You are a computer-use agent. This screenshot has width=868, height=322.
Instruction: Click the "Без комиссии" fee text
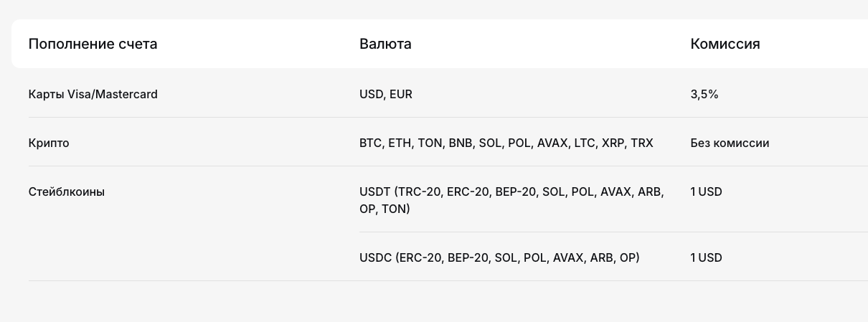730,143
